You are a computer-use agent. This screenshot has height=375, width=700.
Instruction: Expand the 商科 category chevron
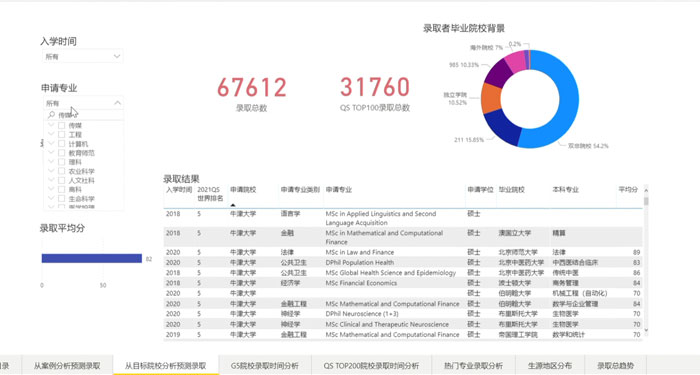51,189
